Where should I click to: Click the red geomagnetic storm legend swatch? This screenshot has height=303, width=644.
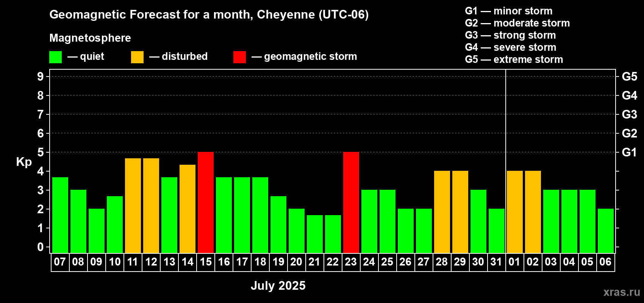pyautogui.click(x=239, y=57)
